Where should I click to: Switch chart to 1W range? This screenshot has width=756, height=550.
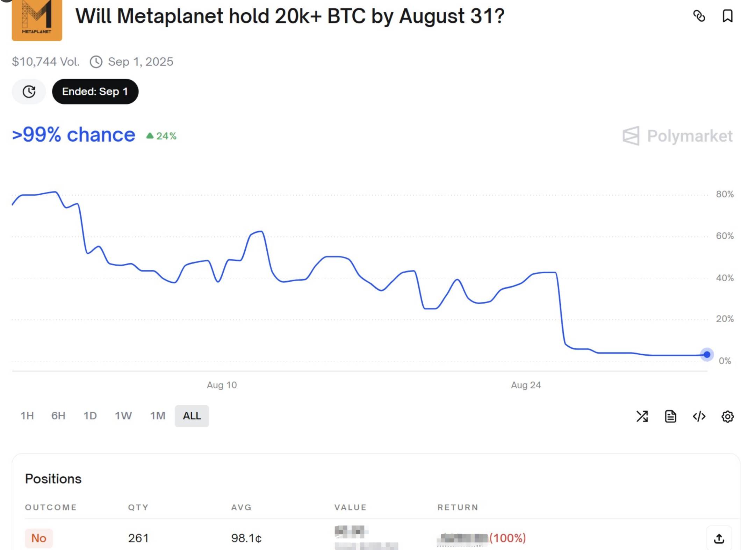pyautogui.click(x=123, y=416)
